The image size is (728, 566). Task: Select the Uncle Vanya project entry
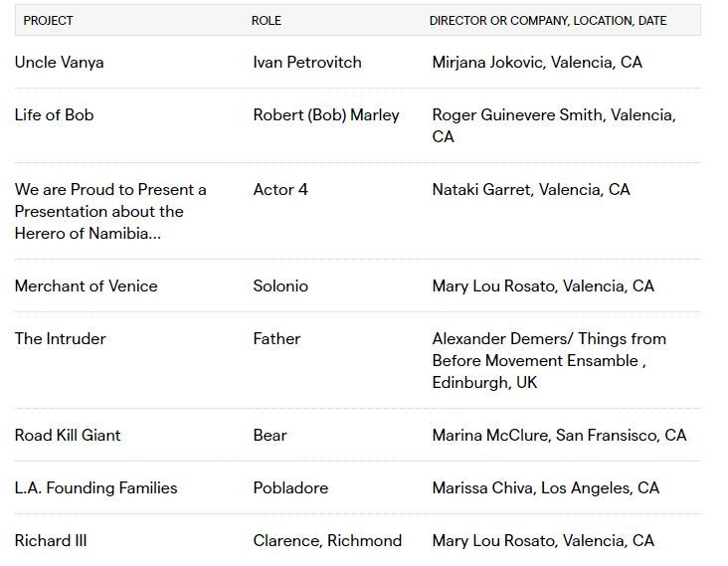(x=59, y=63)
